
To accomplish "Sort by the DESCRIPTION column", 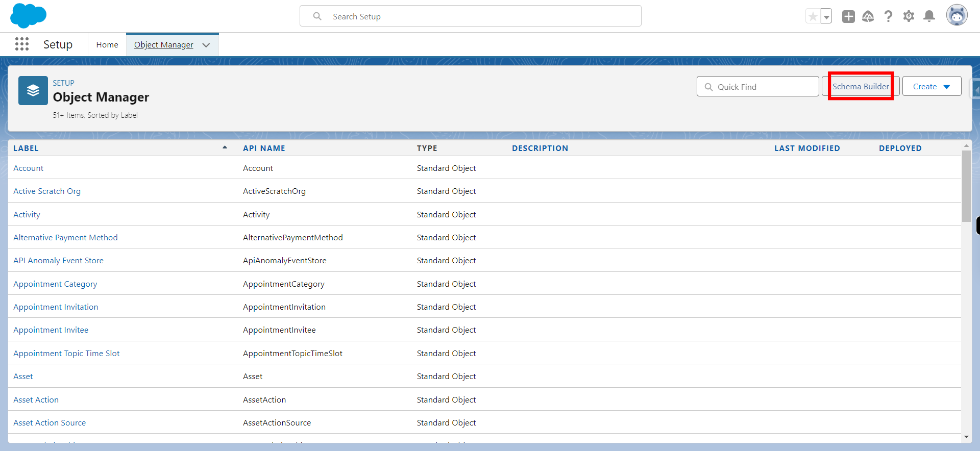I will [540, 148].
